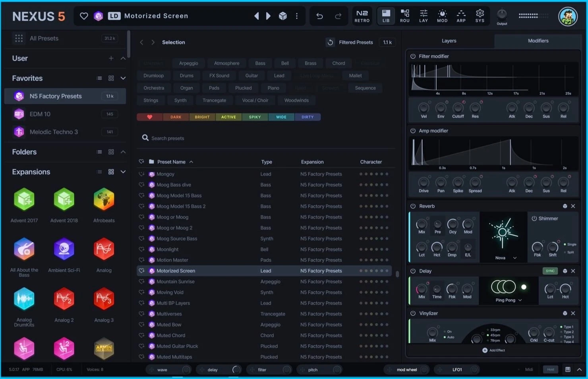The height and width of the screenshot is (379, 588).
Task: Toggle the Filter modifier power button
Action: 413,56
